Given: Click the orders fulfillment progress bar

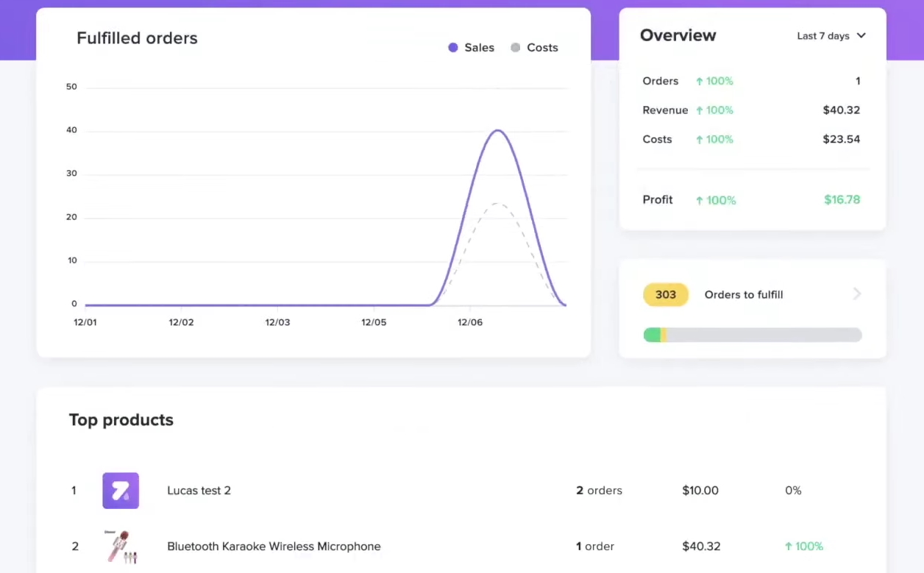Looking at the screenshot, I should click(x=753, y=335).
